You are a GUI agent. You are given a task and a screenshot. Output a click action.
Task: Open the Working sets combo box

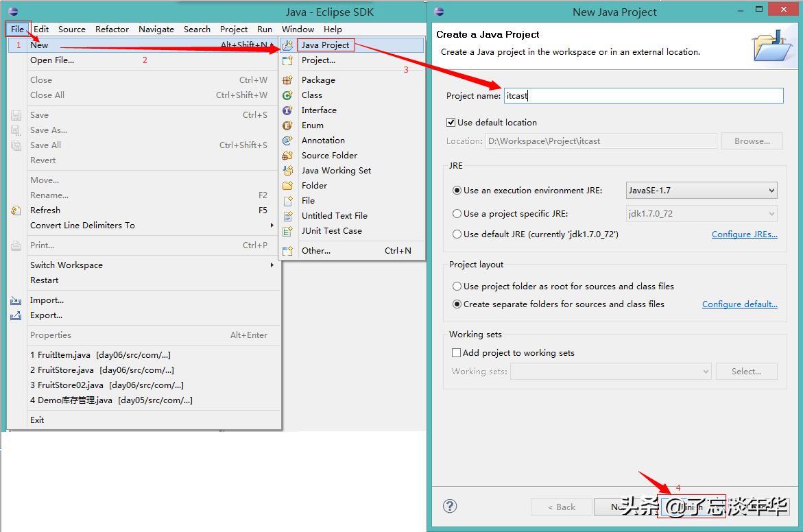611,371
